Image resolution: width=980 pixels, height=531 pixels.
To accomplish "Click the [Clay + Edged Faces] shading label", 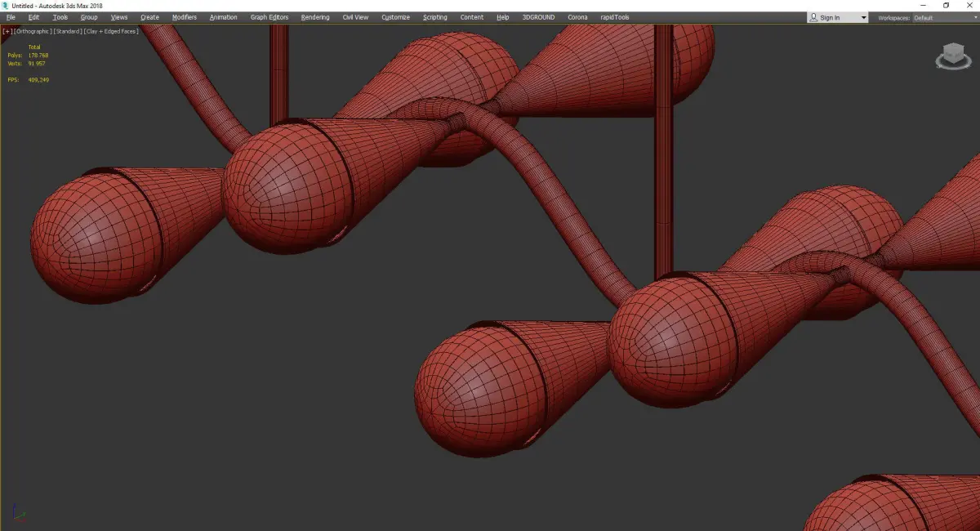I will (110, 31).
